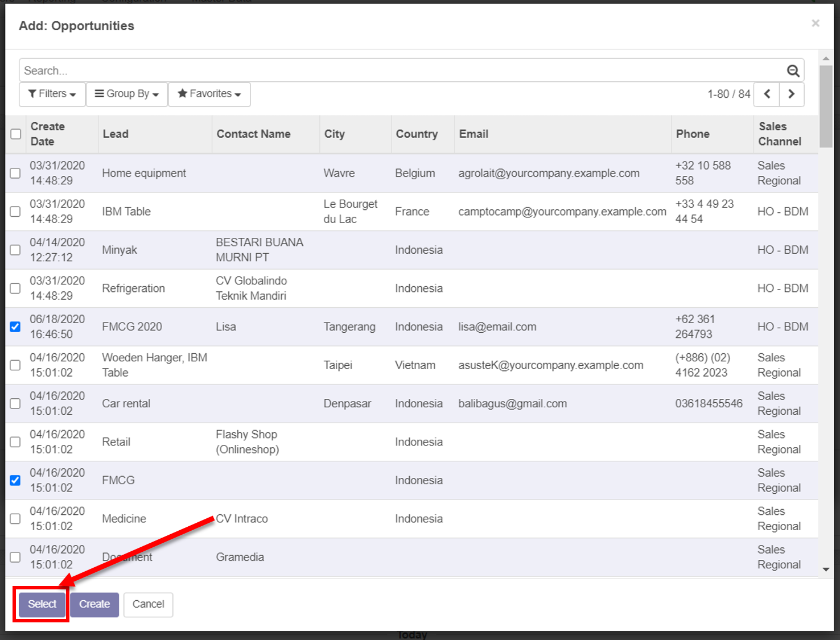Check the Medicine row checkbox
Viewport: 840px width, 640px height.
point(15,519)
